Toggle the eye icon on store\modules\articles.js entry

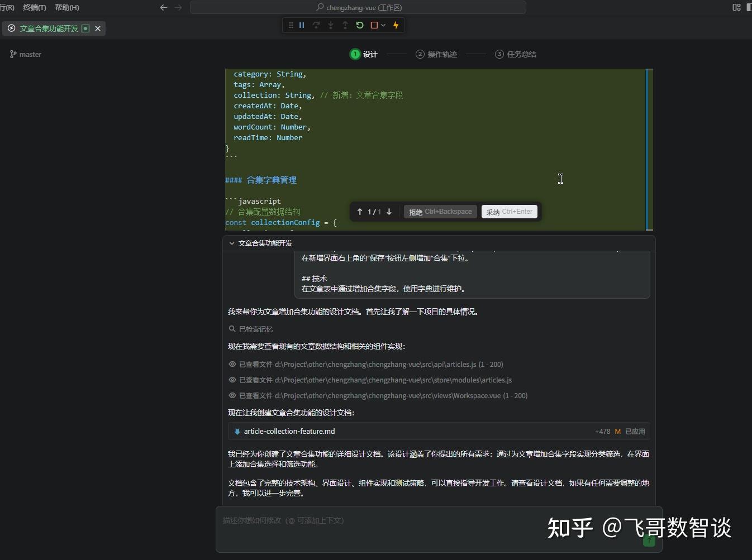point(232,380)
